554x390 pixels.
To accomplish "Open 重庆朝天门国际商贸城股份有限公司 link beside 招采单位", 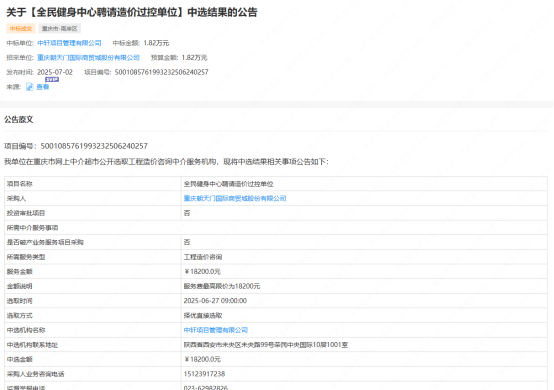I will (88, 58).
